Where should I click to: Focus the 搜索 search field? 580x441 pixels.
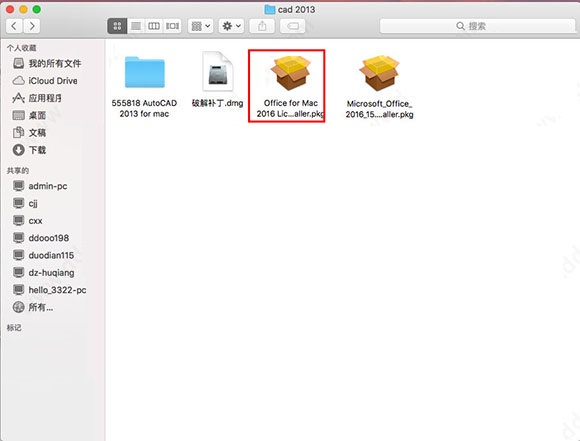[478, 26]
